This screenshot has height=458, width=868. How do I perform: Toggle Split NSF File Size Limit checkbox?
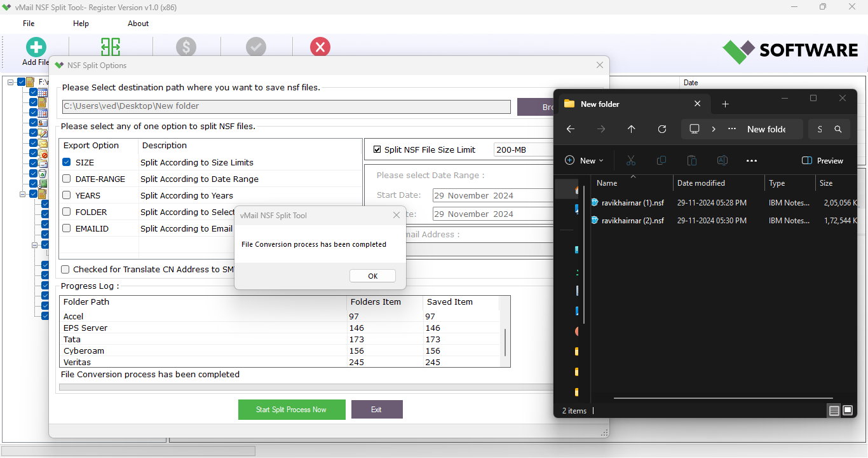377,149
